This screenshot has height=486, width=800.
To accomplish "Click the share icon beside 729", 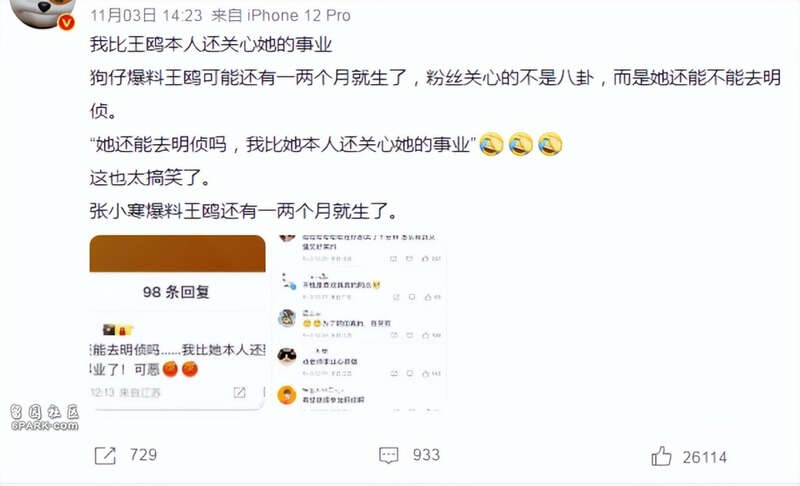I will tap(106, 455).
